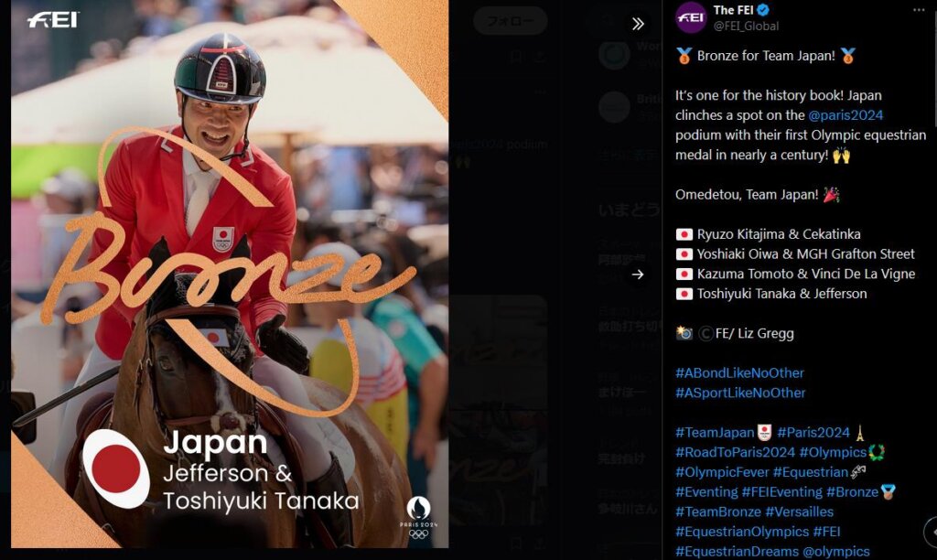This screenshot has height=560, width=937.
Task: Open the #RoadToParis2024 hashtag
Action: tap(735, 452)
